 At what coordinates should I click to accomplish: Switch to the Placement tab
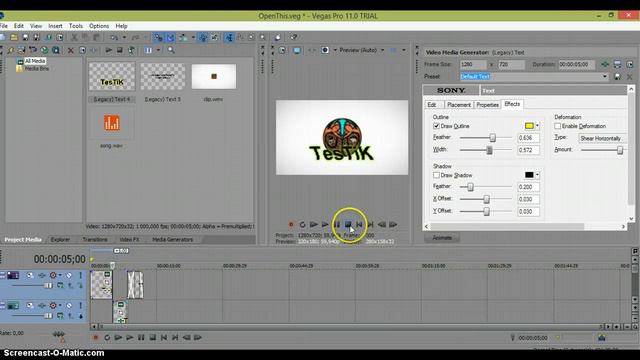tap(459, 105)
